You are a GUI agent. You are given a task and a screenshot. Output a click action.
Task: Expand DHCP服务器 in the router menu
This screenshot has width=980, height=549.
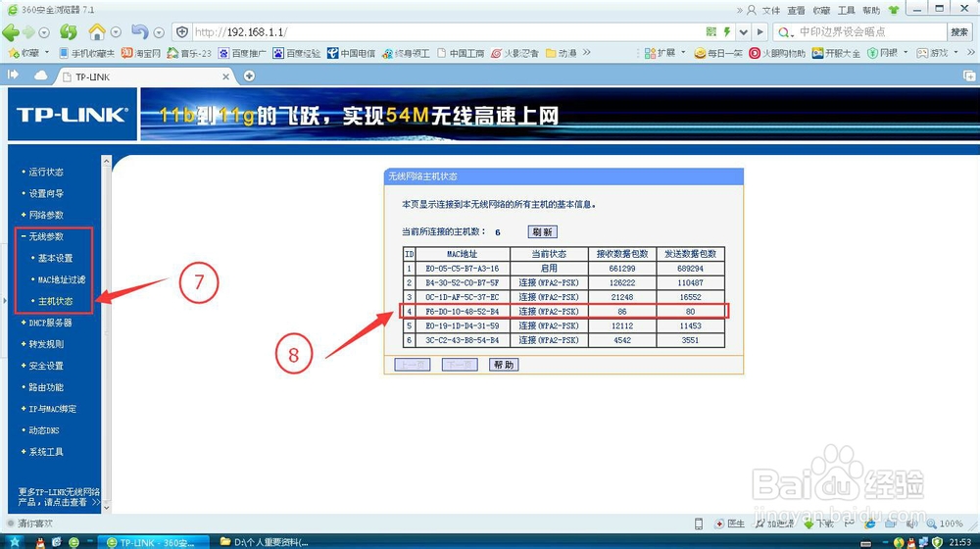50,323
